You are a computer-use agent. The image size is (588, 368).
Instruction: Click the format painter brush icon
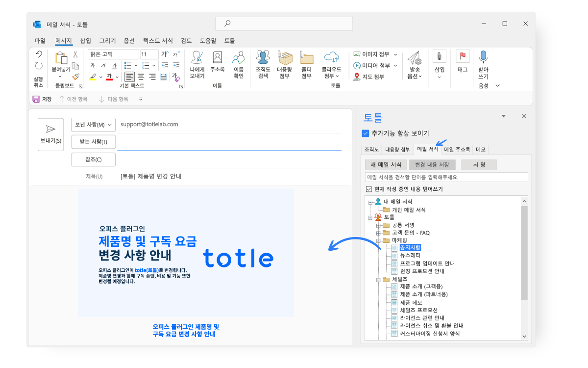pos(75,77)
